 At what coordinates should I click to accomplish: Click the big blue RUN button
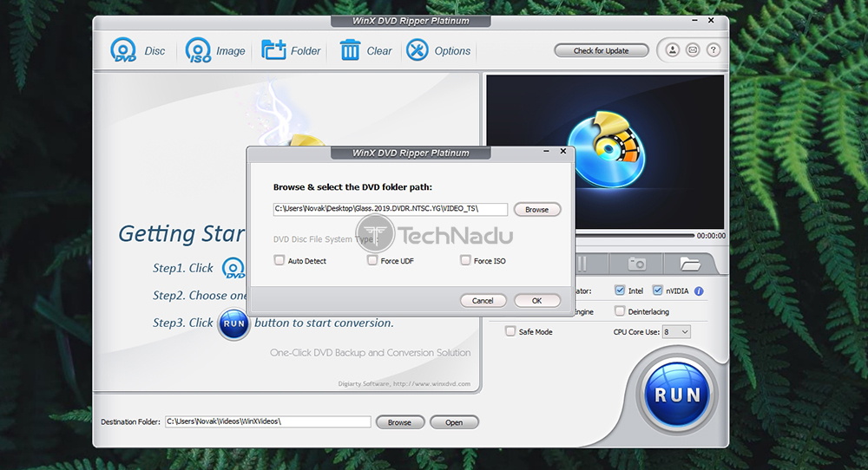(x=677, y=395)
